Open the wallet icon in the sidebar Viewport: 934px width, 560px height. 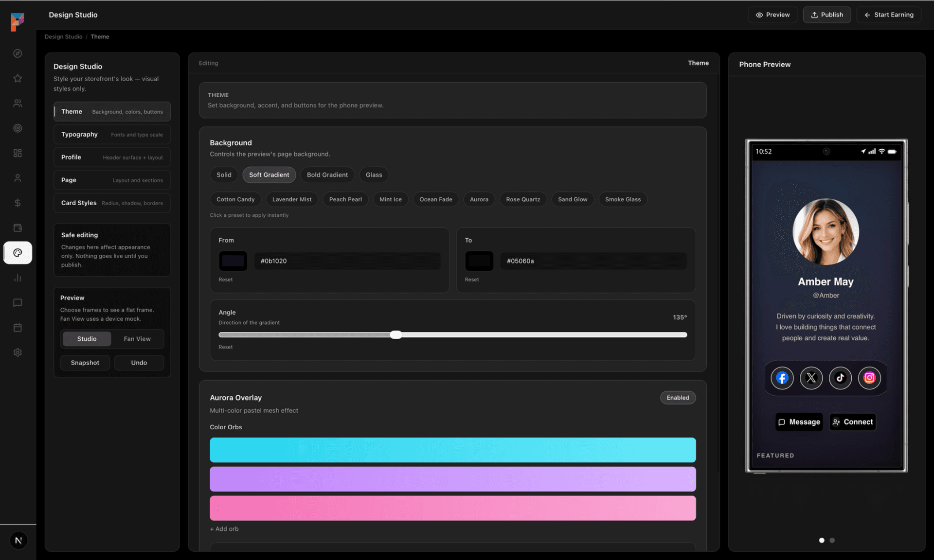pyautogui.click(x=18, y=227)
